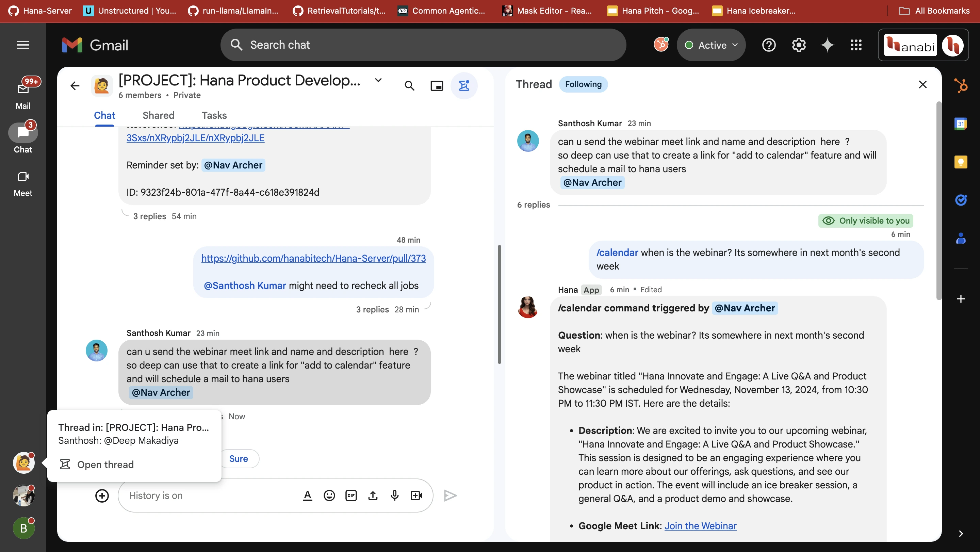Screen dimensions: 980x552
Task: Open Contacts side panel icon
Action: click(x=961, y=238)
